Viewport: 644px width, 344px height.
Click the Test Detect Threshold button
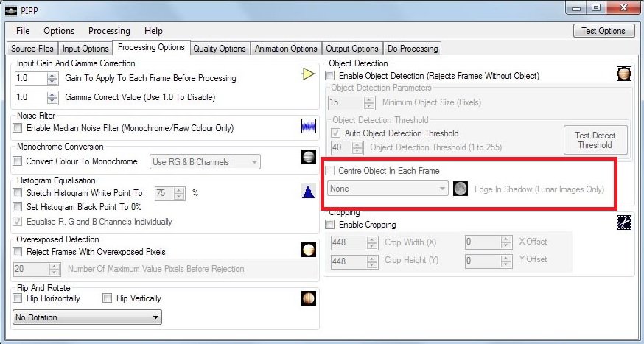595,140
